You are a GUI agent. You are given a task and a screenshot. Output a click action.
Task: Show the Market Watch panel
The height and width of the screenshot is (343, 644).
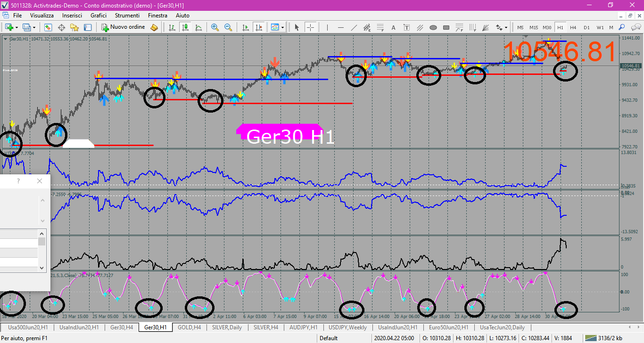click(x=48, y=27)
